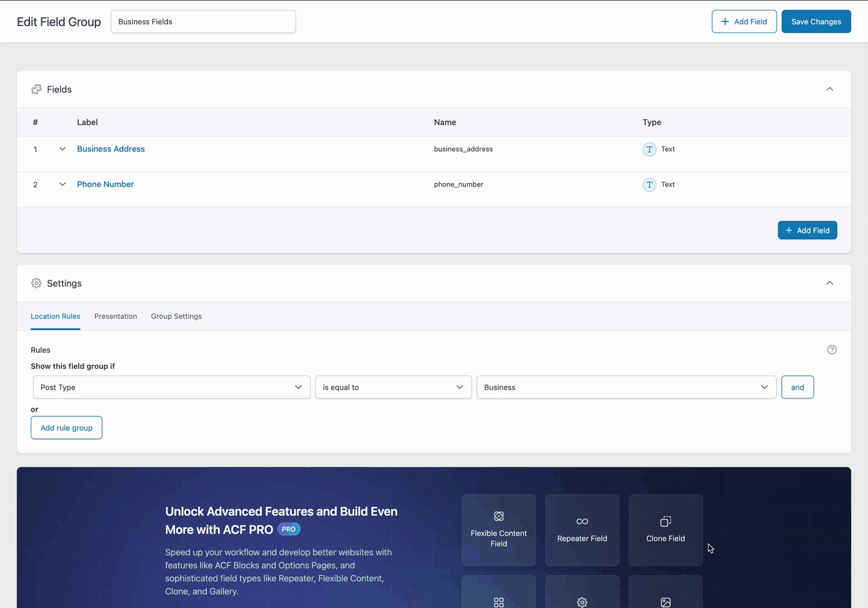Click the gear icon in the PRO banner
868x608 pixels.
coord(582,601)
